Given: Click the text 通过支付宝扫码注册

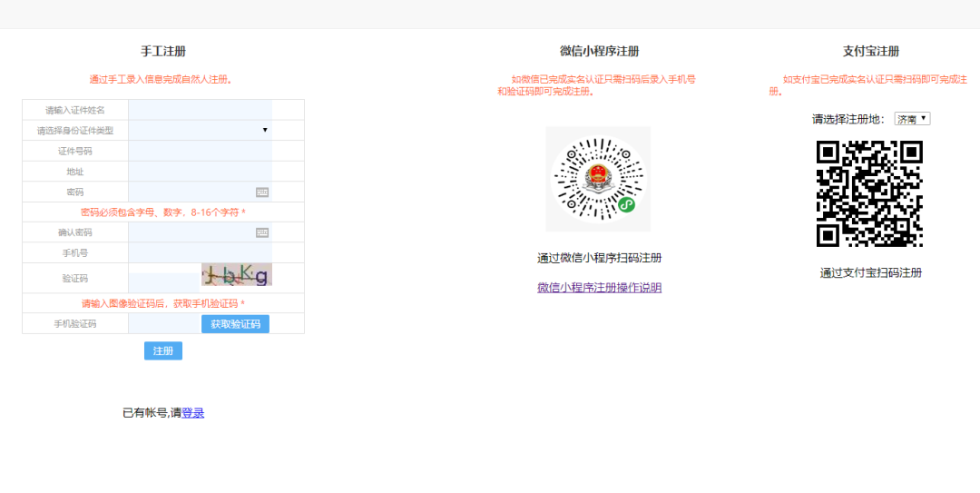Looking at the screenshot, I should pyautogui.click(x=870, y=272).
